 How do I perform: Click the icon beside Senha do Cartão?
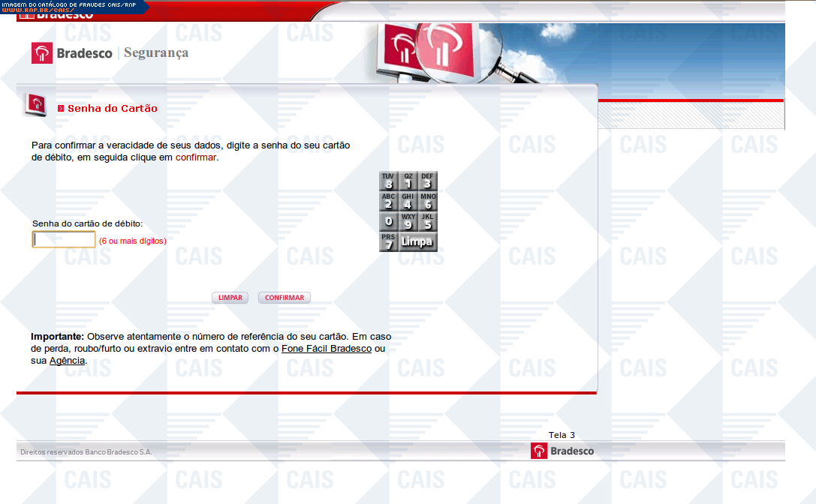[35, 105]
